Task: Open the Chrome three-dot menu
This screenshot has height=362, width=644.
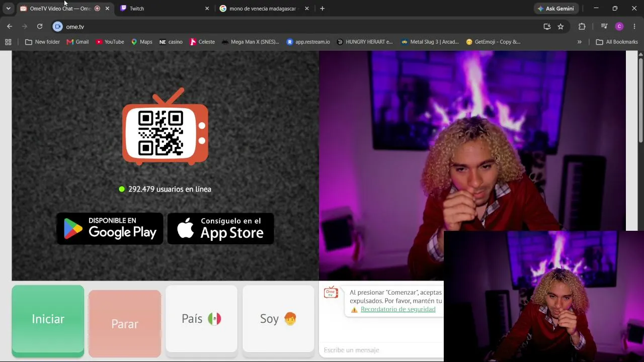Action: click(x=634, y=27)
